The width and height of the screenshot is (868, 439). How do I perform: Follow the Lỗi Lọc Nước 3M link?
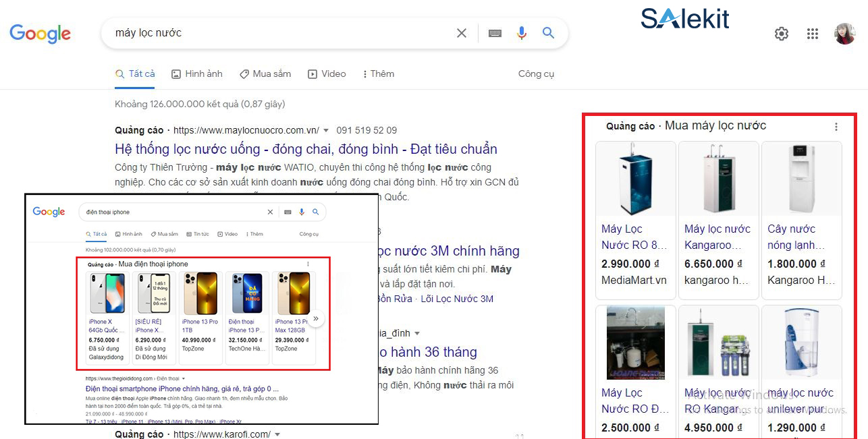tap(456, 298)
